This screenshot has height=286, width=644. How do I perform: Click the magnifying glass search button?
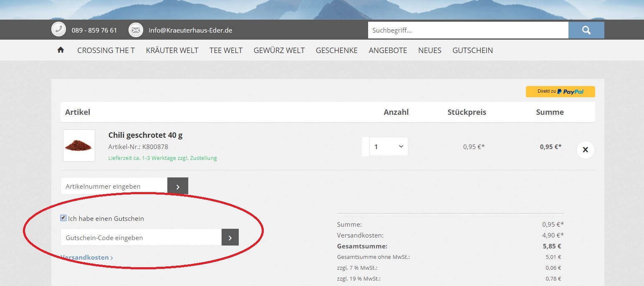pyautogui.click(x=586, y=30)
